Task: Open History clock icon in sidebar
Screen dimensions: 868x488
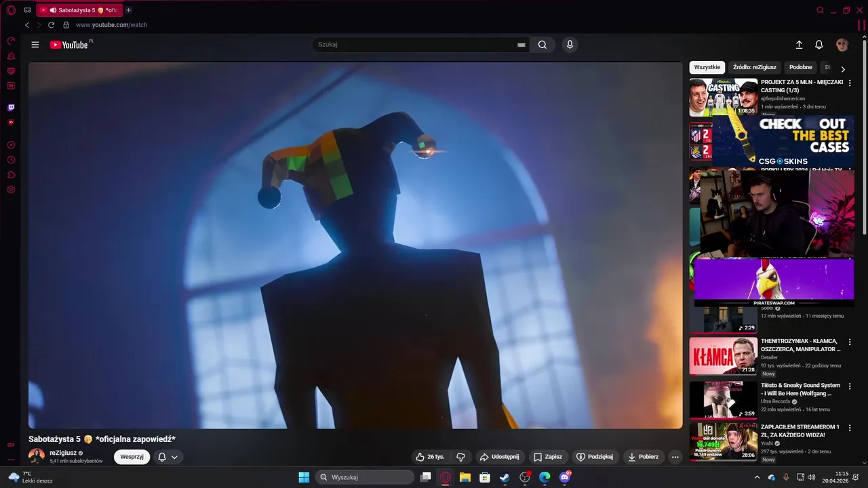Action: tap(11, 160)
